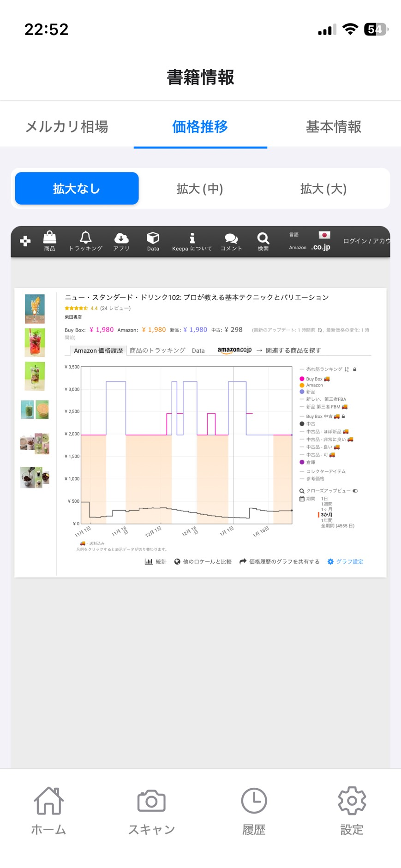This screenshot has height=868, width=401.
Task: Toggle 中古品 - 可 series in legend
Action: click(x=317, y=455)
